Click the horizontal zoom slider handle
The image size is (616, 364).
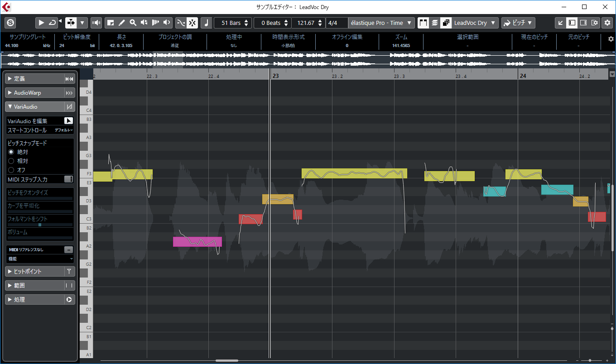(x=590, y=360)
